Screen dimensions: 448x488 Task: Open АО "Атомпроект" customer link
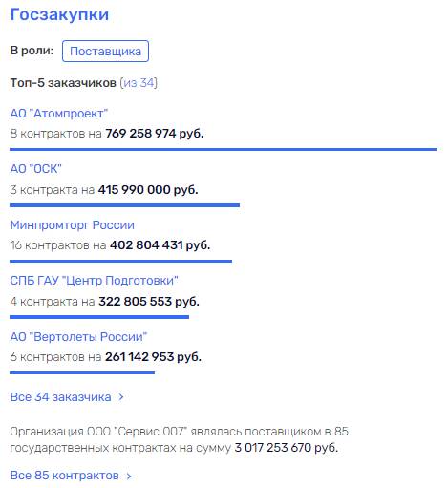pyautogui.click(x=59, y=113)
